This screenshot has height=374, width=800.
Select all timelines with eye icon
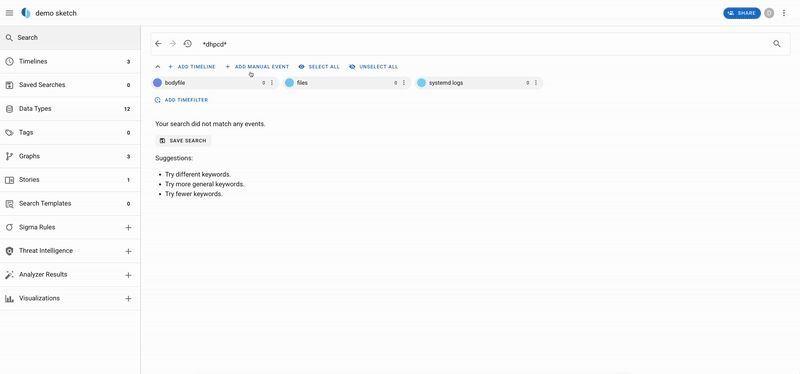click(319, 67)
